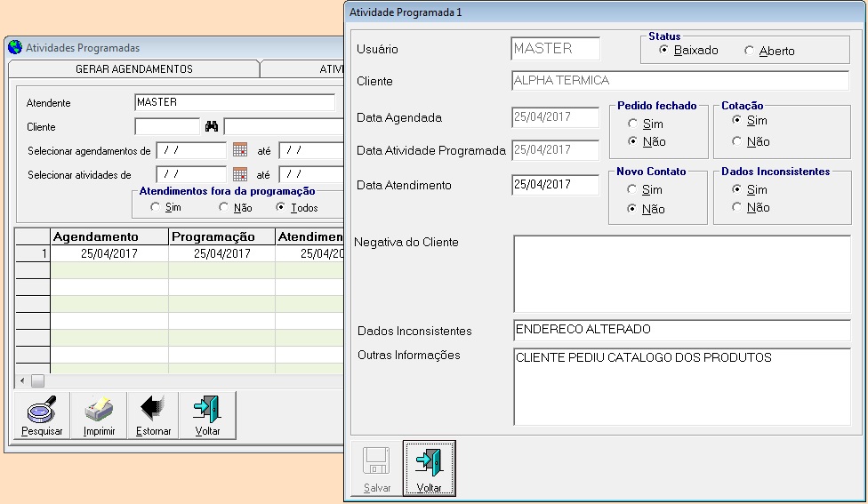
Task: Select Não under Dados Inconsistentes group
Action: (x=736, y=207)
